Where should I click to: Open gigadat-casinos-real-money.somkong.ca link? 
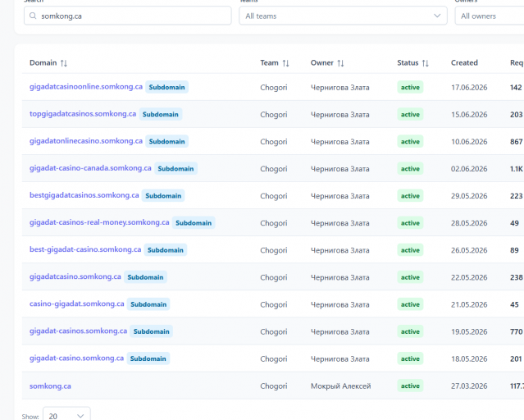[x=99, y=222]
